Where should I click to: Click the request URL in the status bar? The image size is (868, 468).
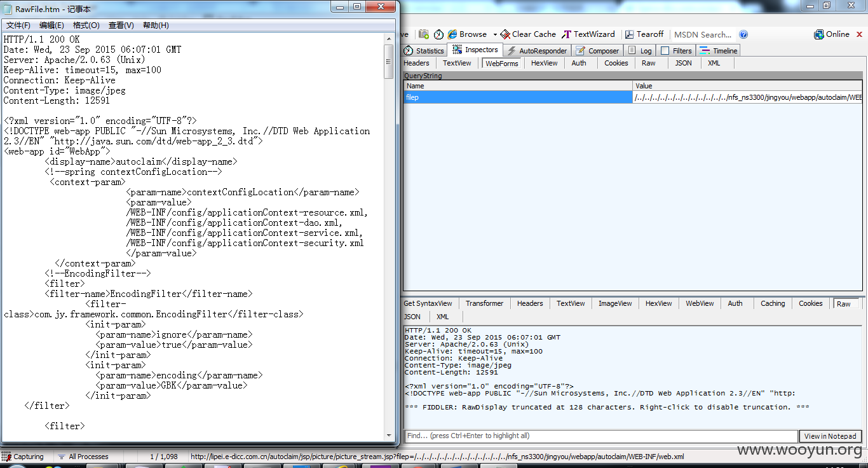(x=437, y=457)
